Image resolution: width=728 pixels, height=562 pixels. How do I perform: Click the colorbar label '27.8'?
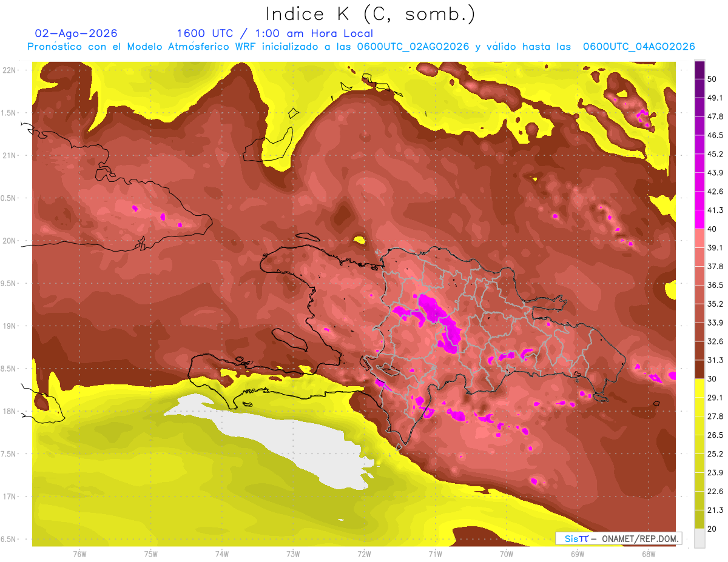[x=715, y=416]
